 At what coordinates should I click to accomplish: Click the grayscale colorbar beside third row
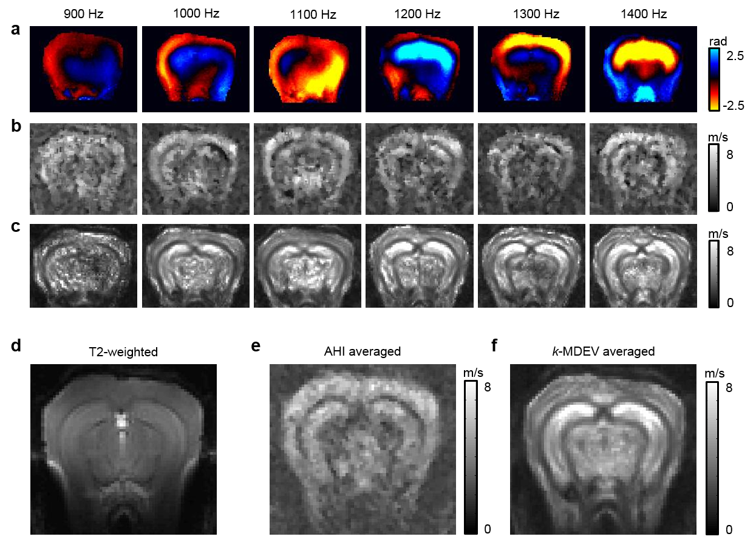(713, 274)
